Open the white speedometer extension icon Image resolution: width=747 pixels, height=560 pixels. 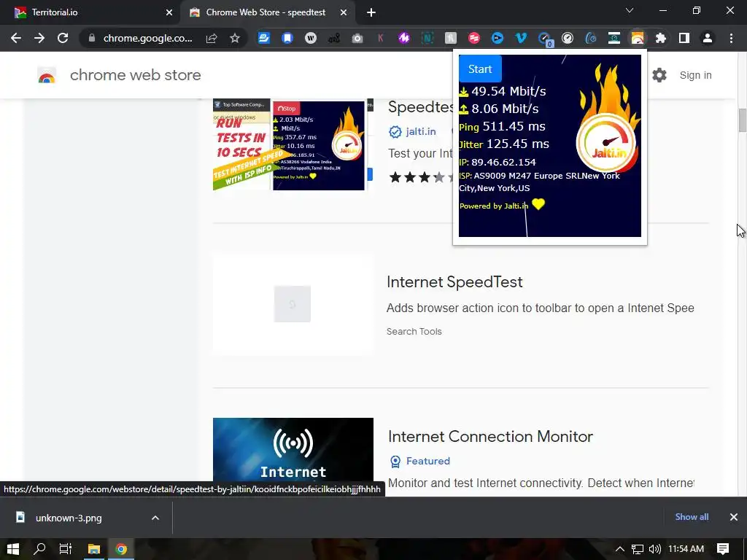click(x=568, y=38)
